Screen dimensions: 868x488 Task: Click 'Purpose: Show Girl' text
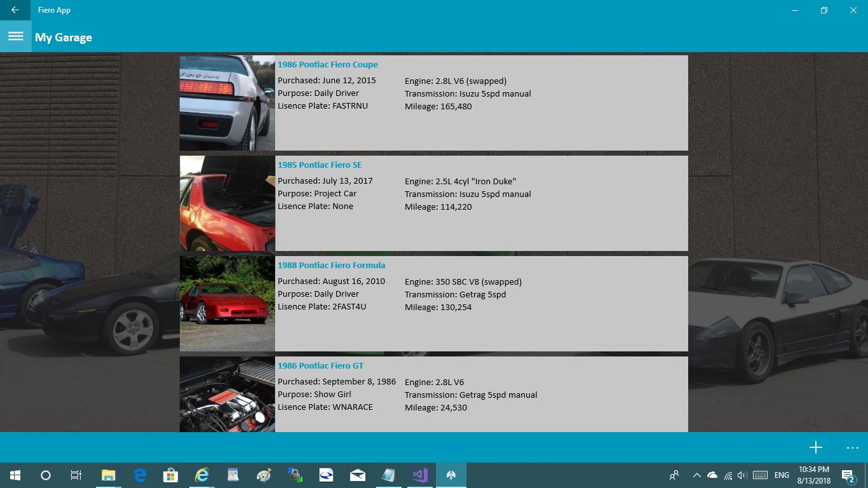point(315,395)
